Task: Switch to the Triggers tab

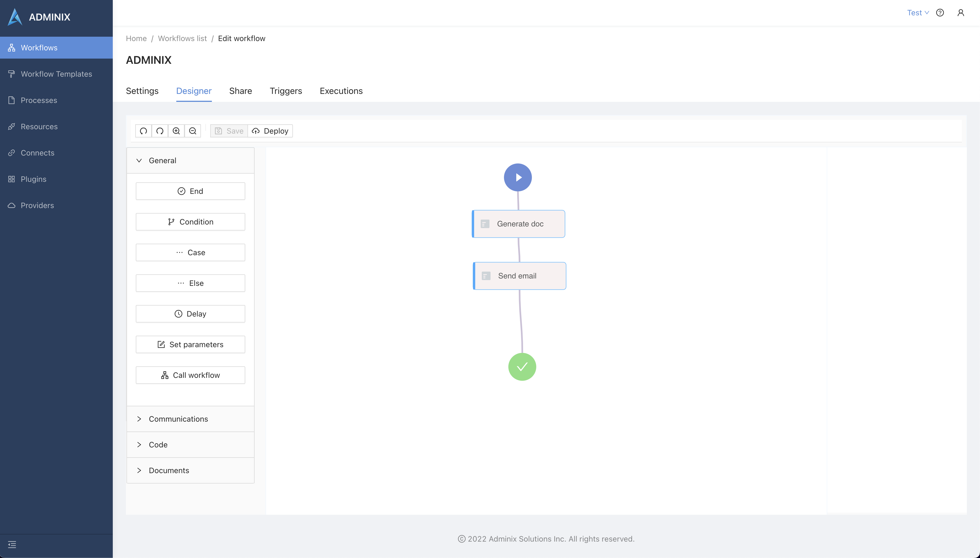Action: (x=286, y=91)
